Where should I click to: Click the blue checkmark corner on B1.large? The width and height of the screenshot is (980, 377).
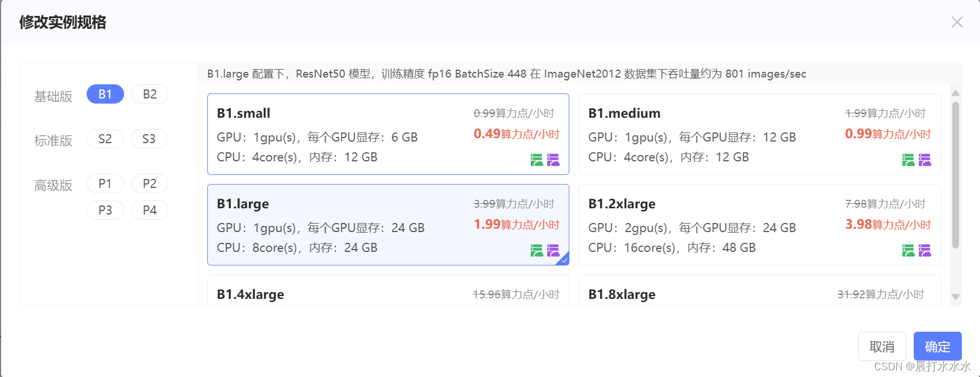click(x=564, y=260)
